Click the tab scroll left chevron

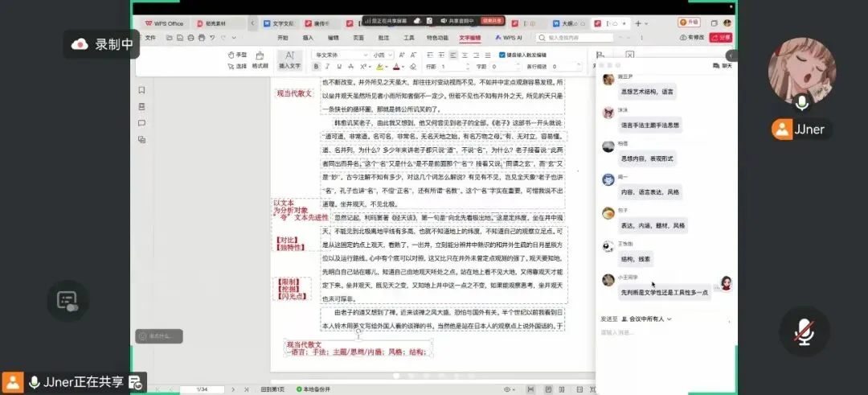(x=253, y=23)
